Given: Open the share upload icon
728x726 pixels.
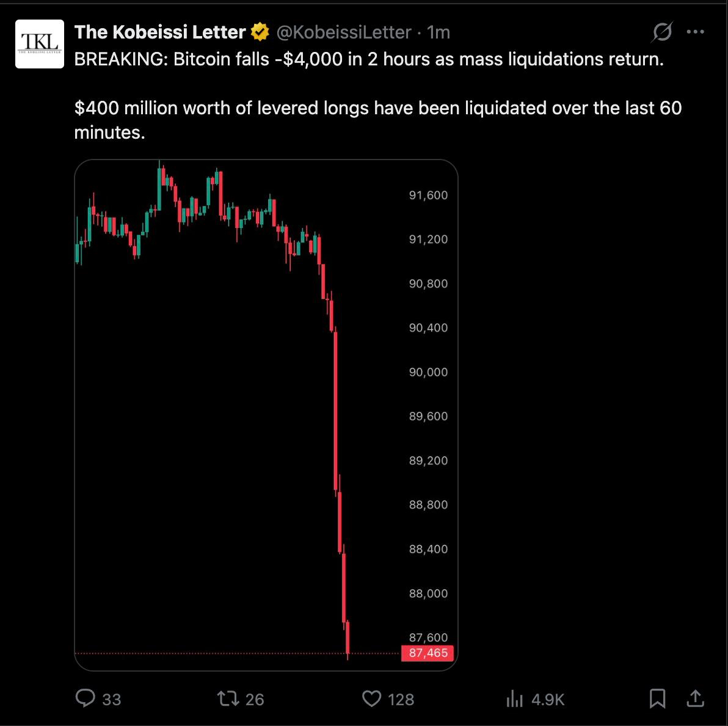Looking at the screenshot, I should [x=695, y=698].
